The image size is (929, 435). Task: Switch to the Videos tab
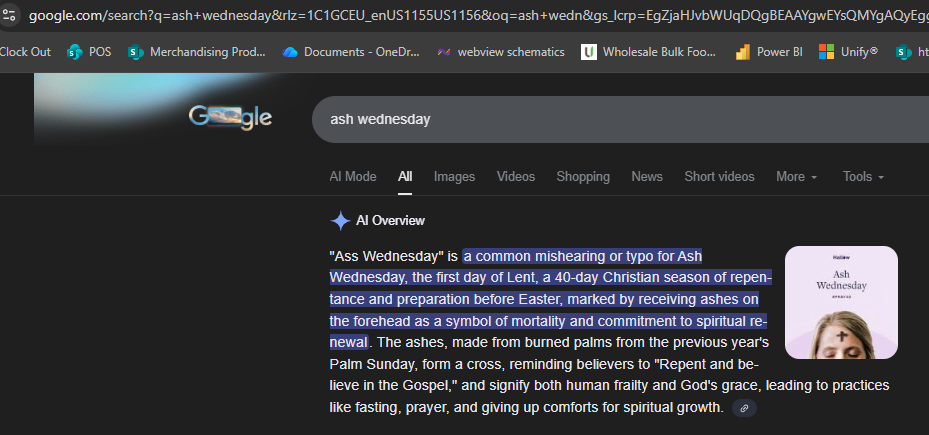[x=516, y=177]
